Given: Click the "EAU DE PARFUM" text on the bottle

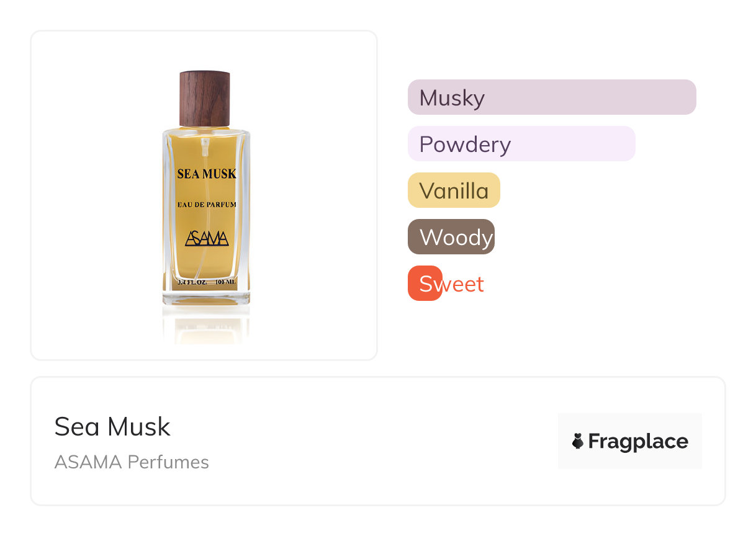Looking at the screenshot, I should tap(207, 204).
